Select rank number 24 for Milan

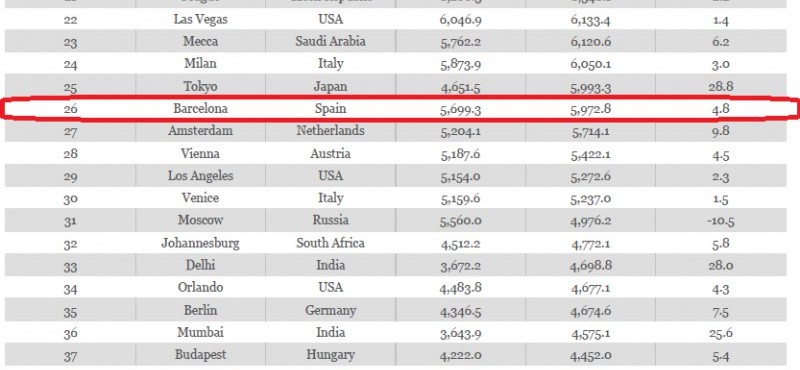click(70, 64)
